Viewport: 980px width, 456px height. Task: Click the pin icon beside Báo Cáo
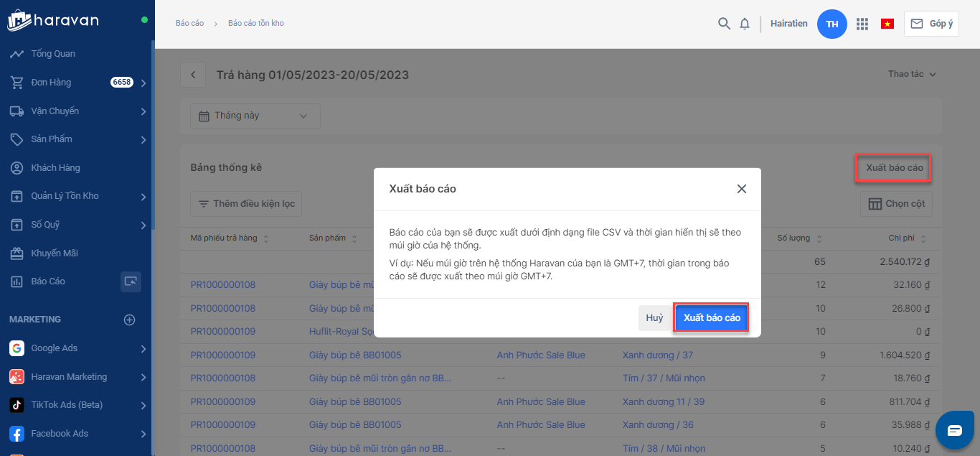pyautogui.click(x=131, y=281)
